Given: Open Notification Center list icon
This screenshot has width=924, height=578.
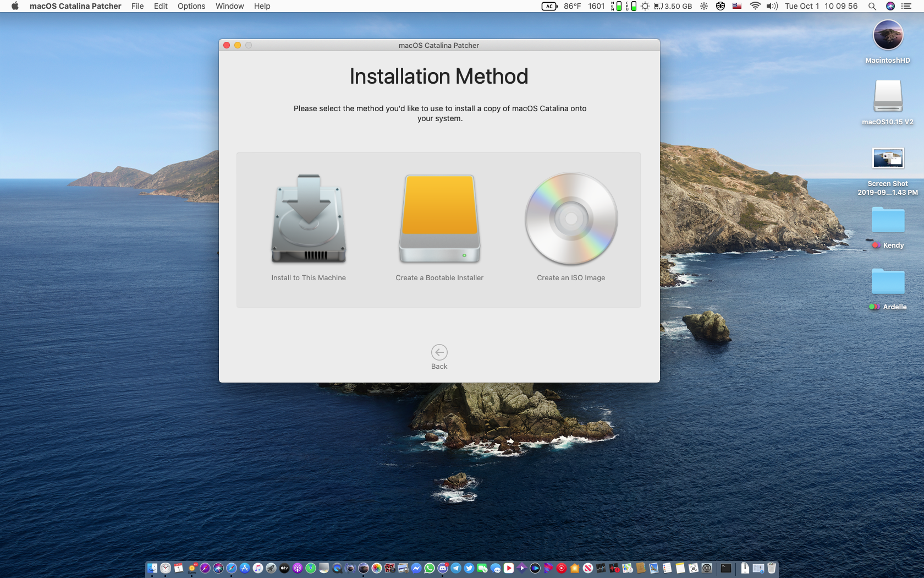Looking at the screenshot, I should [x=906, y=6].
